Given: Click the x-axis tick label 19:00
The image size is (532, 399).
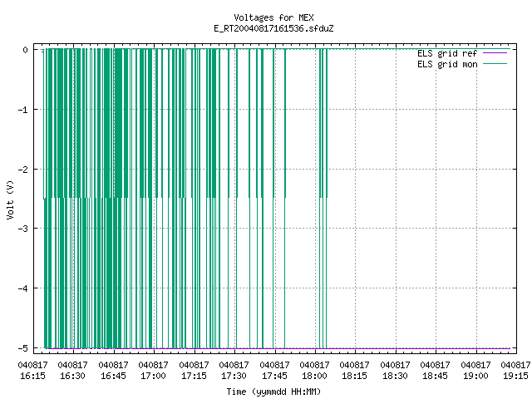Looking at the screenshot, I should pos(475,376).
